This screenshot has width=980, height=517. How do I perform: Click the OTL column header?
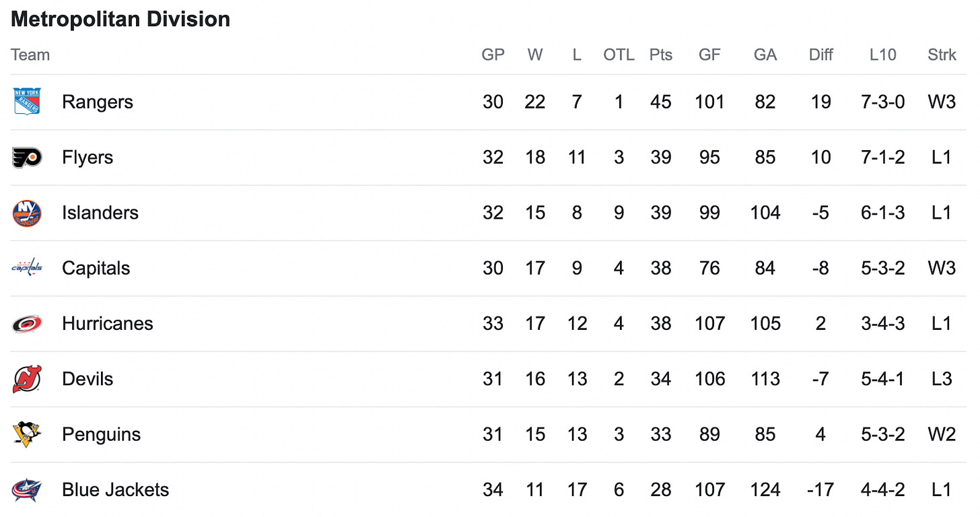[619, 55]
